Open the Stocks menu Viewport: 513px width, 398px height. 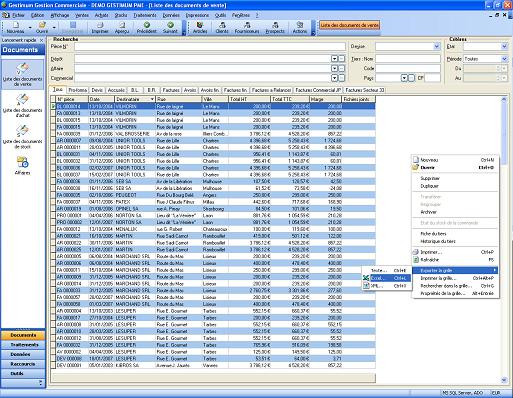[x=121, y=15]
